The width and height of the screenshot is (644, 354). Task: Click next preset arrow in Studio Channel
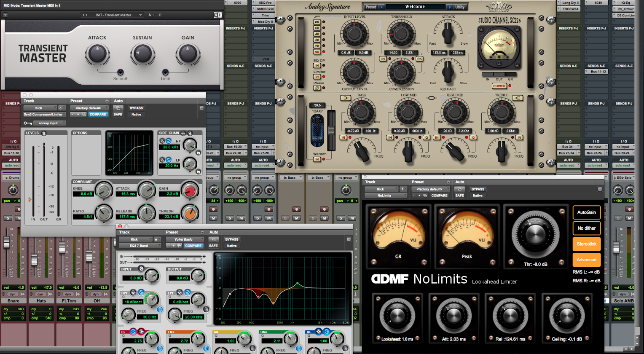point(450,7)
